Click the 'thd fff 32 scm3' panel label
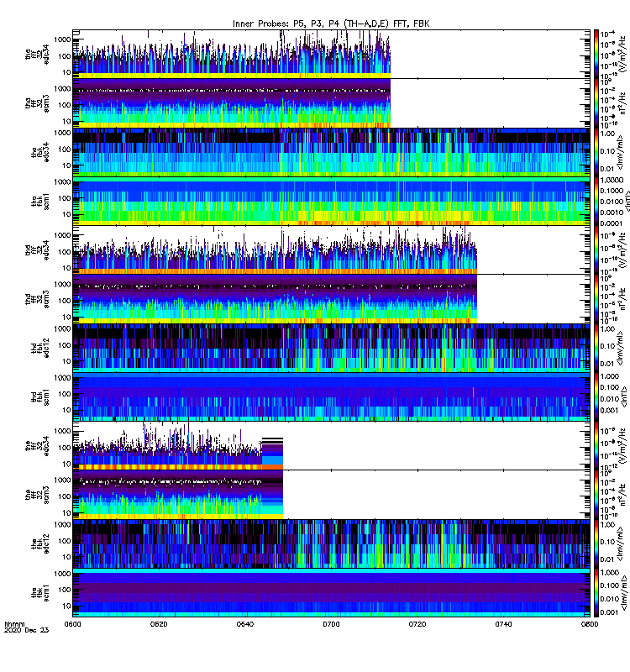The height and width of the screenshot is (672, 630). click(37, 299)
